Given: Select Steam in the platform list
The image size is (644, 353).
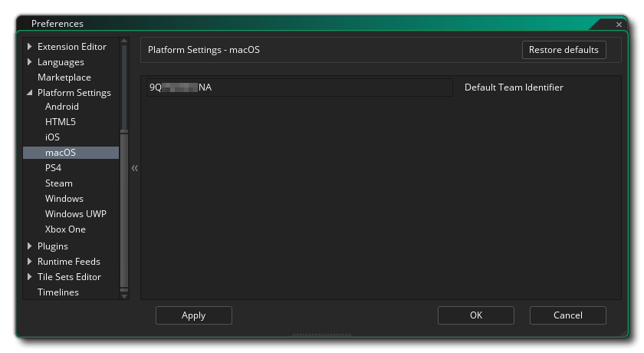Looking at the screenshot, I should tap(58, 183).
